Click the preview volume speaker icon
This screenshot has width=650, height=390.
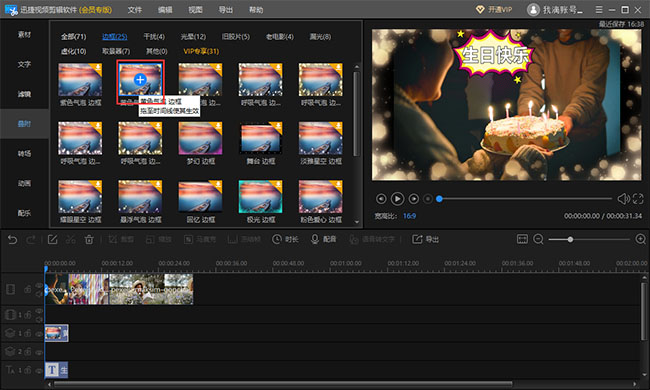[623, 199]
